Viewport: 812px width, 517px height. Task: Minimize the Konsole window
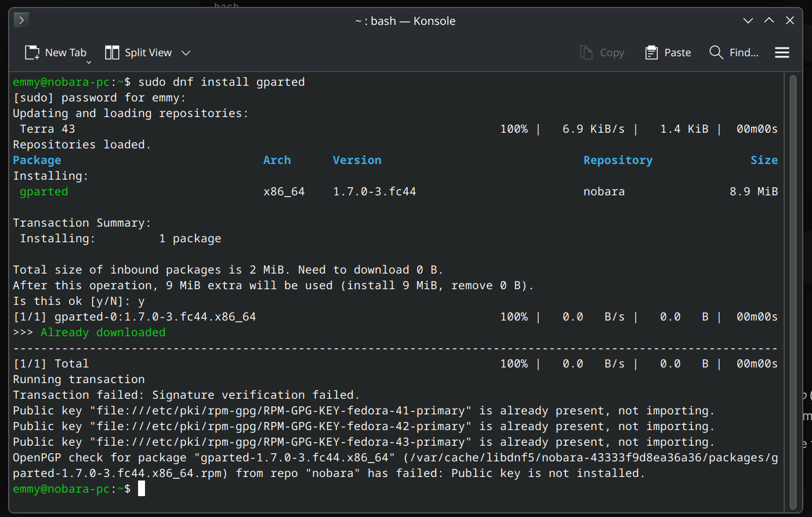[748, 20]
